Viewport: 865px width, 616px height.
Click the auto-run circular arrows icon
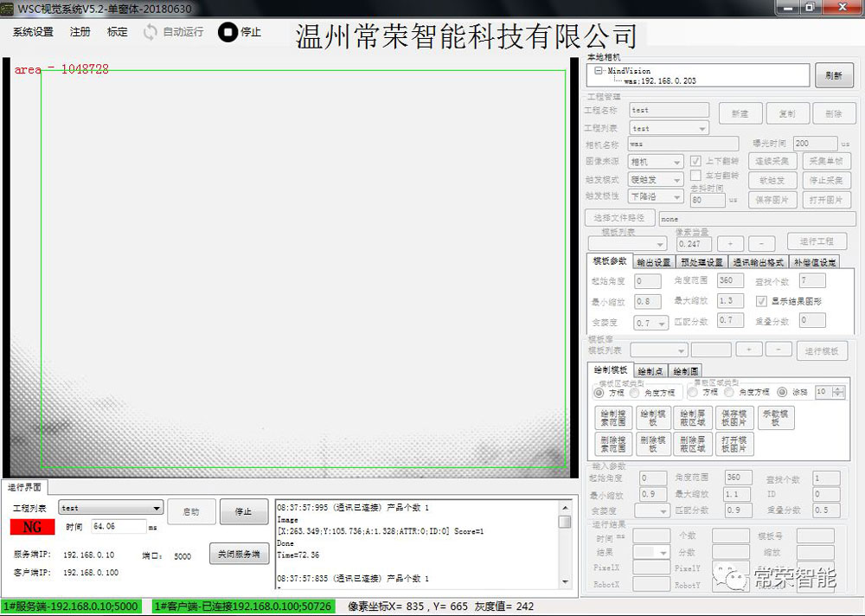(x=151, y=32)
